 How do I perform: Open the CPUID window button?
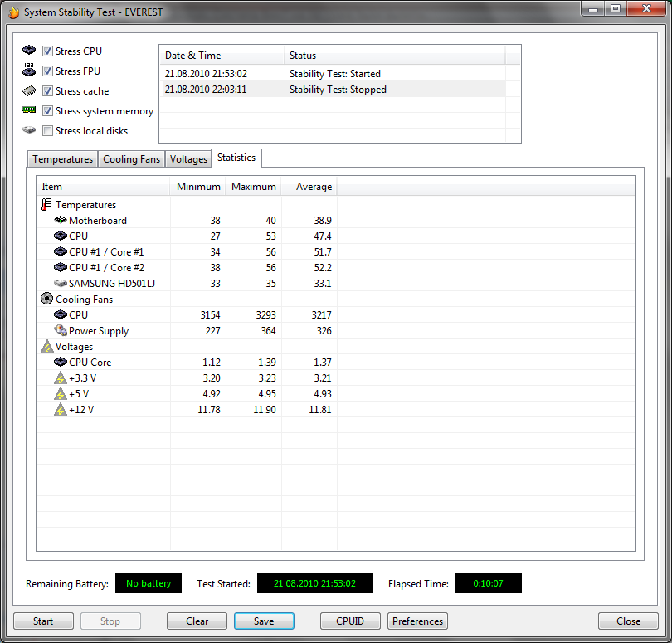pyautogui.click(x=351, y=621)
